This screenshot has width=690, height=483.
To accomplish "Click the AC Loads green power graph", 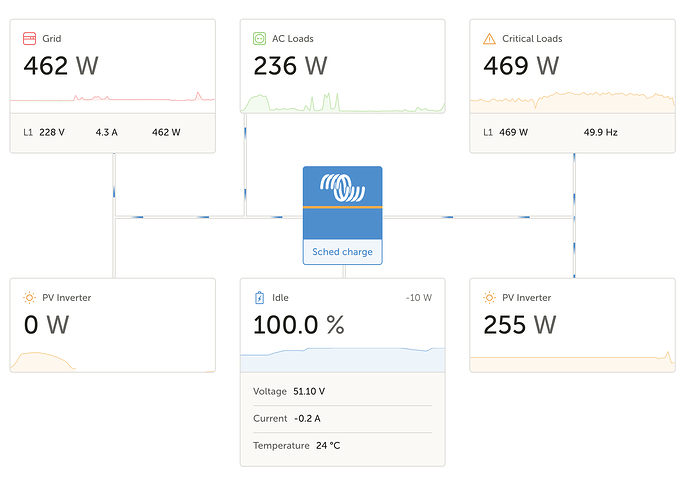I will (x=342, y=102).
